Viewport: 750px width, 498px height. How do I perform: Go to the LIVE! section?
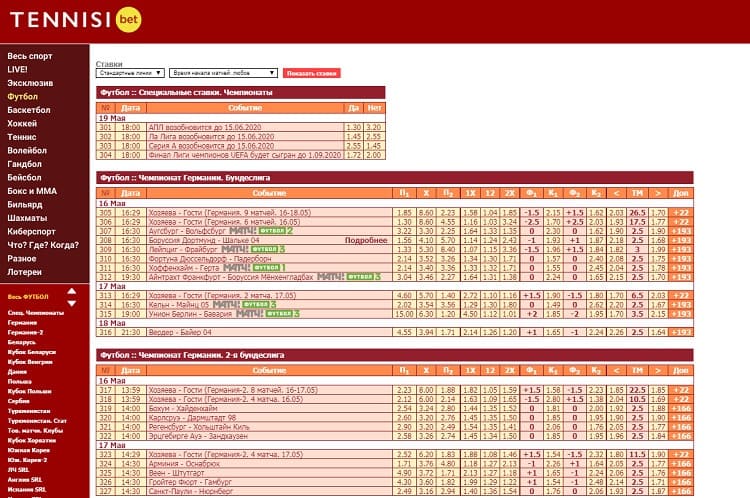pyautogui.click(x=17, y=69)
